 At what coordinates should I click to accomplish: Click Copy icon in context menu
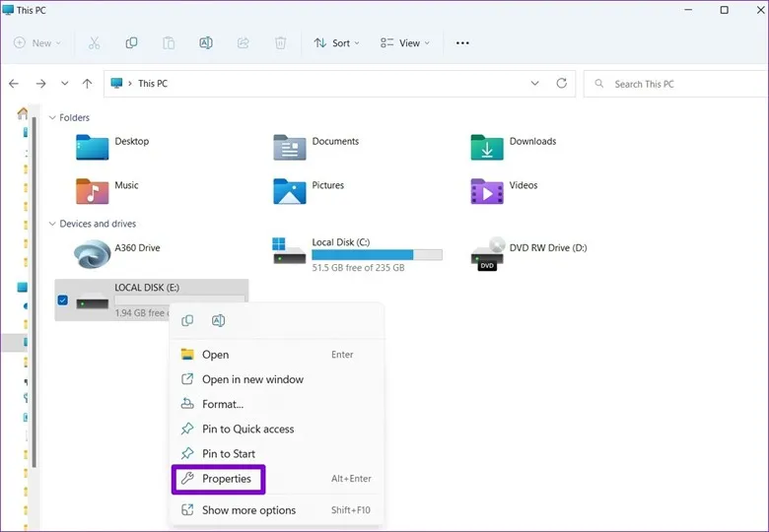coord(187,320)
